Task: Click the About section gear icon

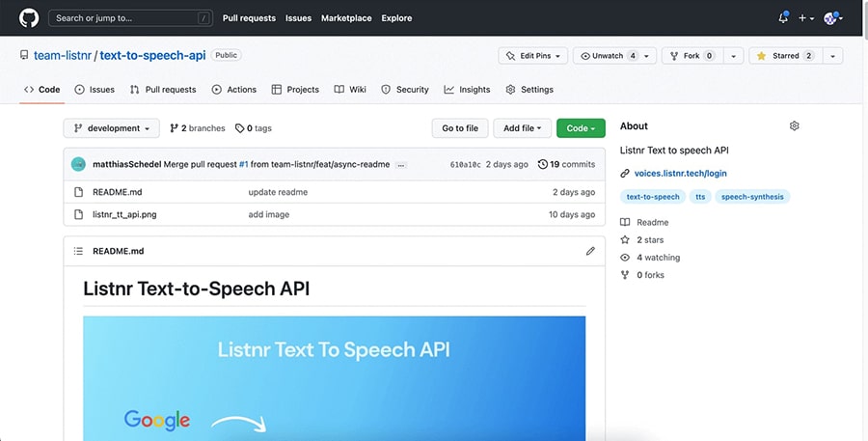Action: (x=794, y=125)
